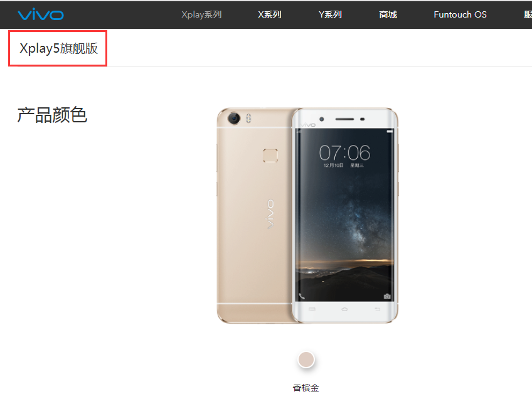The height and width of the screenshot is (394, 532).
Task: Click the rear camera lens on gold phone
Action: (234, 119)
